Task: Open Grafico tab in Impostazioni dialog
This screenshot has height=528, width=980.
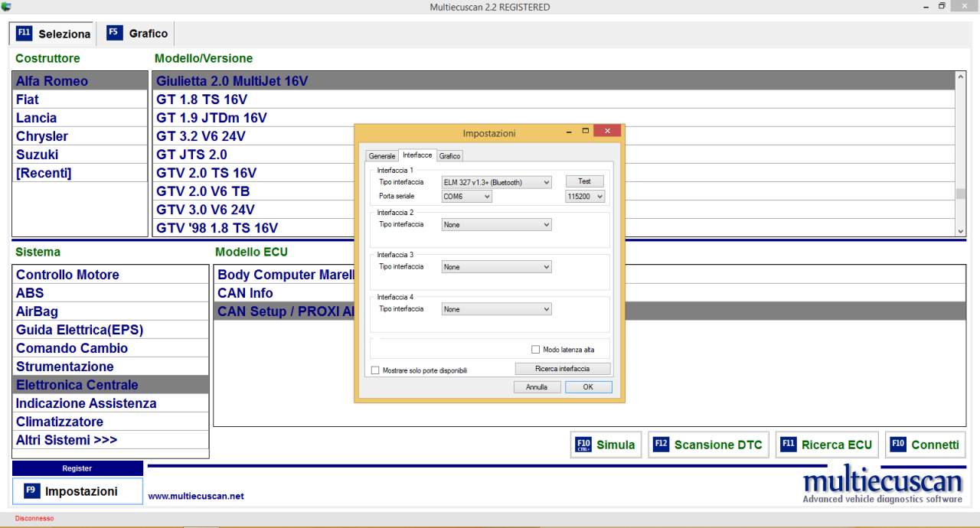Action: point(450,156)
